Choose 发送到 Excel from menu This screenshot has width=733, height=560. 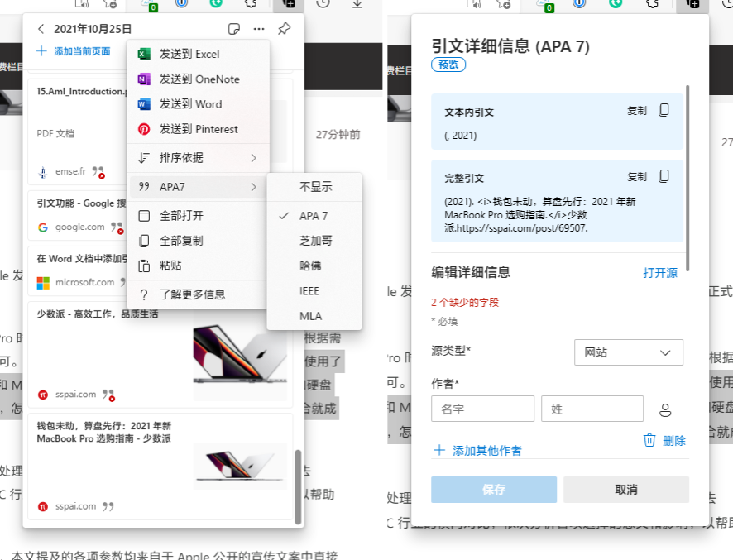point(199,54)
